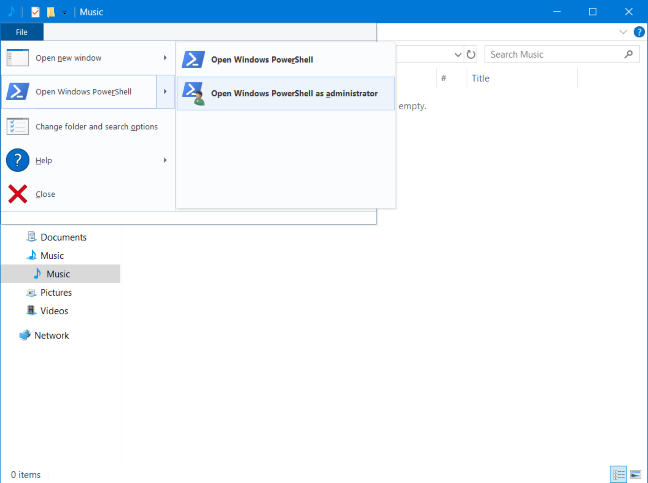Click the search magnifier icon
The width and height of the screenshot is (648, 483).
click(629, 54)
